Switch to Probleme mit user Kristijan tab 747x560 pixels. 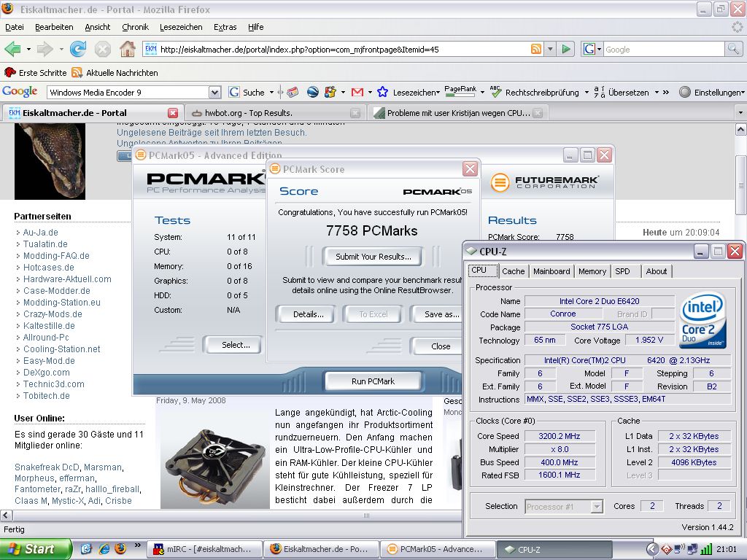(x=457, y=113)
